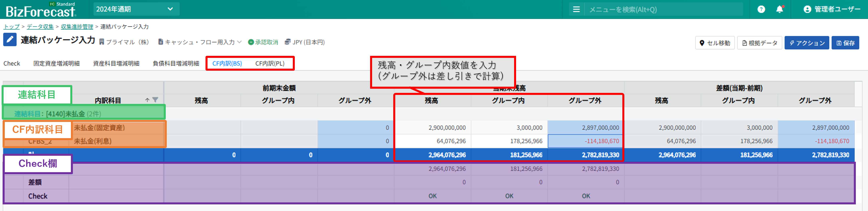868x211 pixels.
Task: Click the sort arrow in 内訳科目 column
Action: point(147,100)
